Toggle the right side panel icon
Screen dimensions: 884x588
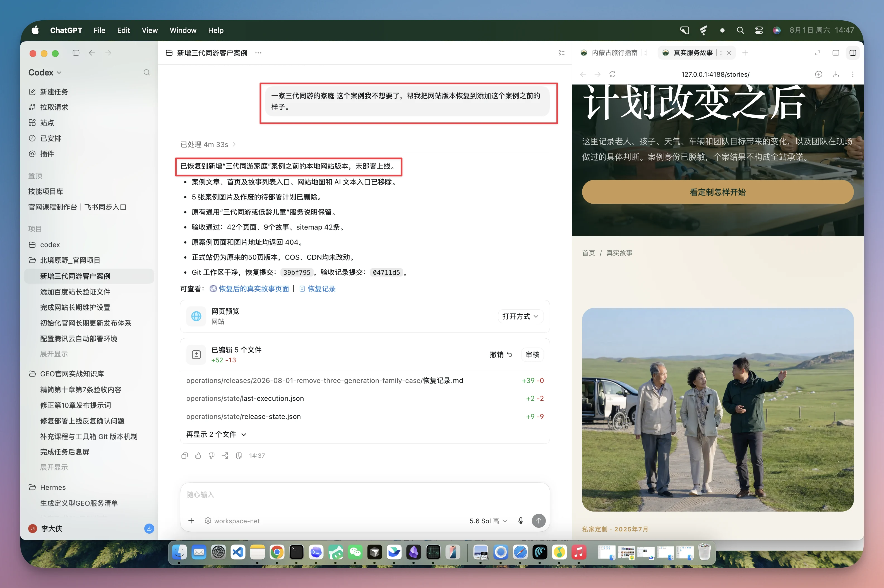coord(852,53)
